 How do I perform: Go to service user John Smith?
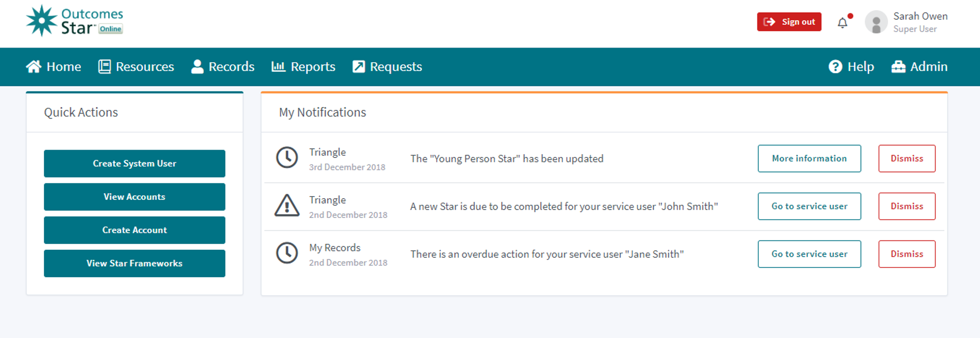809,206
